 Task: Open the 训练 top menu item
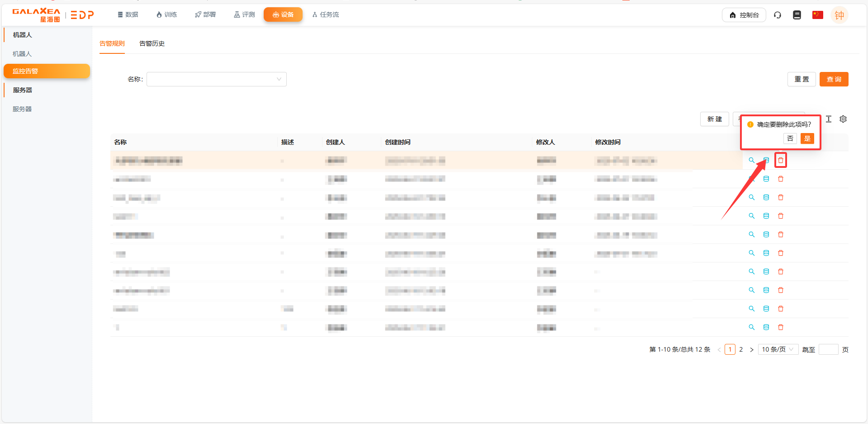166,14
